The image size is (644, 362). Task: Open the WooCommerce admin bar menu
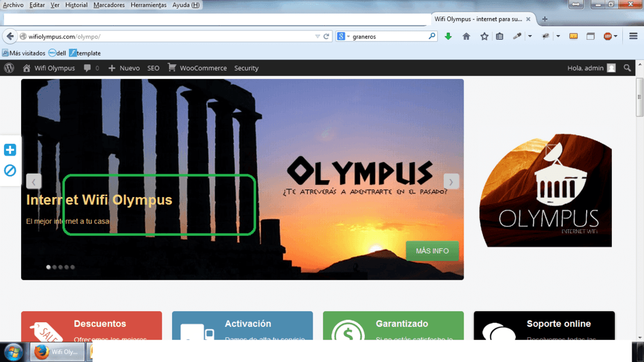[x=197, y=68]
